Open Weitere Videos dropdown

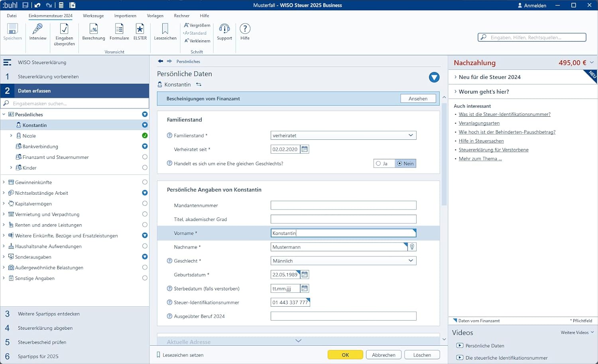(577, 333)
